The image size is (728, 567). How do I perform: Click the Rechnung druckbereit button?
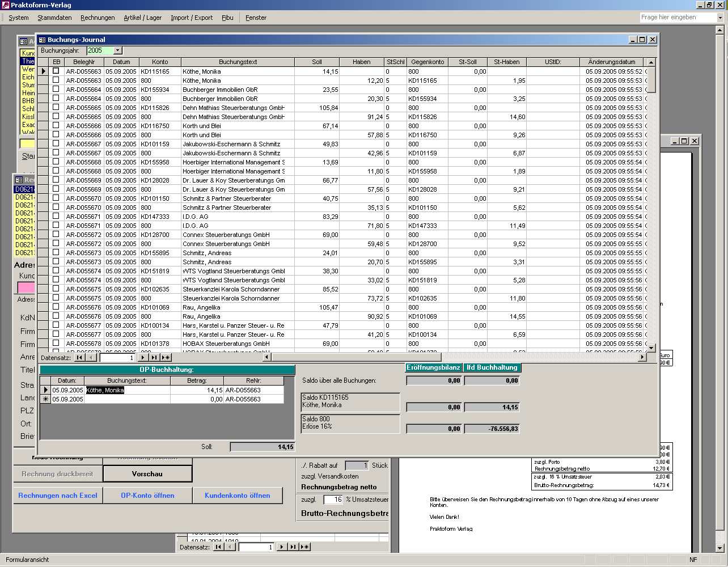click(58, 473)
